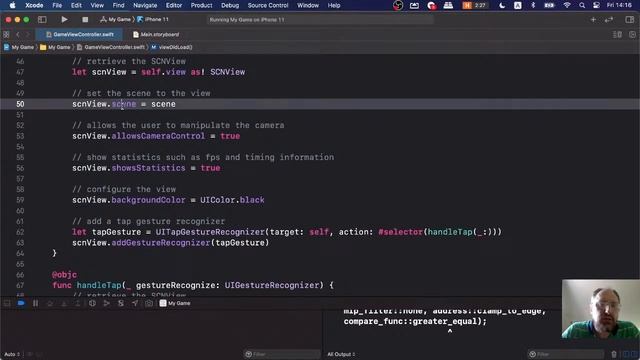The width and height of the screenshot is (640, 360).
Task: Open Debug View Hierarchy icon
Action: 92,303
